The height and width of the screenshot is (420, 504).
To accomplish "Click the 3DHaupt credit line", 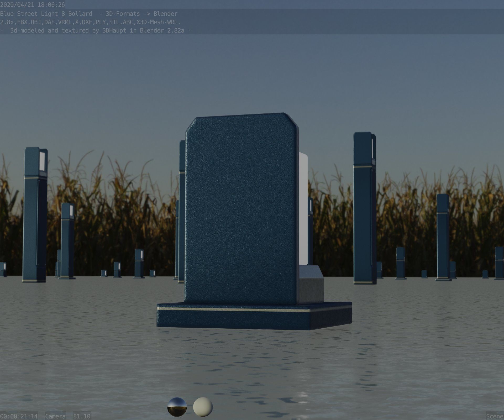I will (x=96, y=30).
